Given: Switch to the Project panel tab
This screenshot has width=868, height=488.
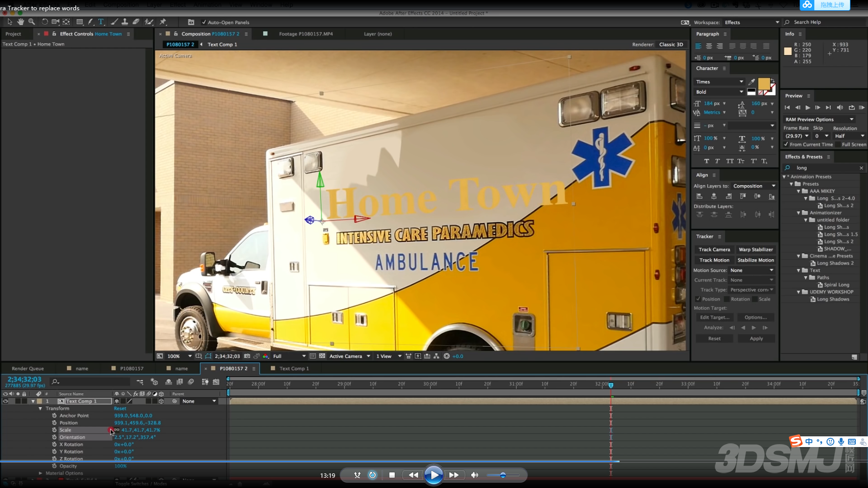Looking at the screenshot, I should click(x=13, y=34).
